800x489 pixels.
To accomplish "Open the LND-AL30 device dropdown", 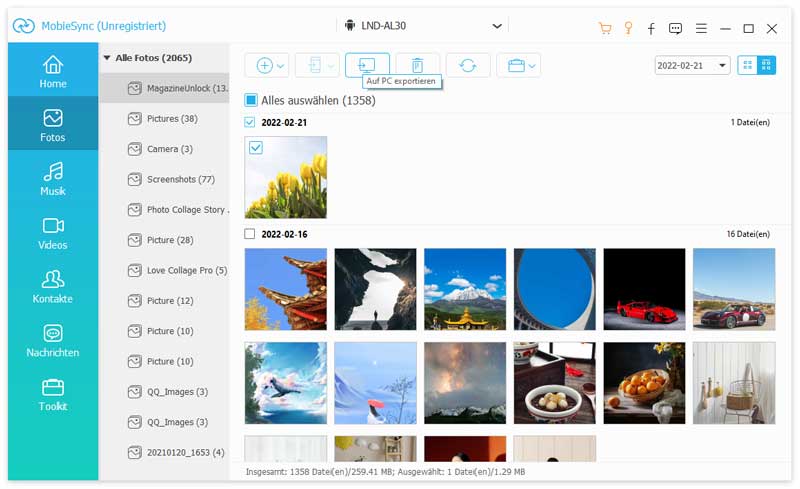I will tap(497, 26).
